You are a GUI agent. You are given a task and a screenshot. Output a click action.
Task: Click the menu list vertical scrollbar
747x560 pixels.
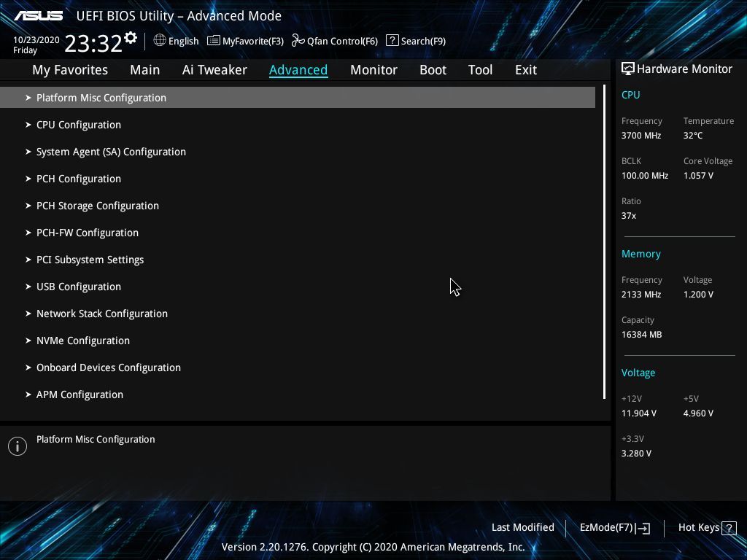point(604,242)
